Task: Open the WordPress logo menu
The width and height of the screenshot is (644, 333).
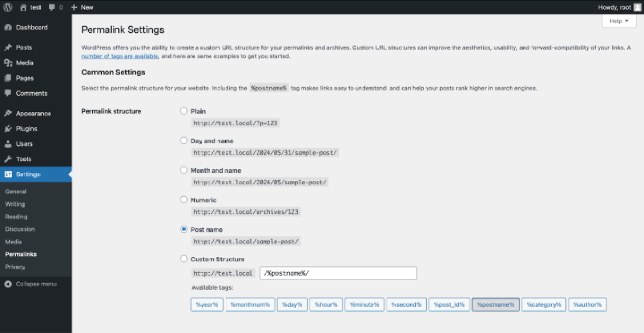Action: [x=8, y=7]
